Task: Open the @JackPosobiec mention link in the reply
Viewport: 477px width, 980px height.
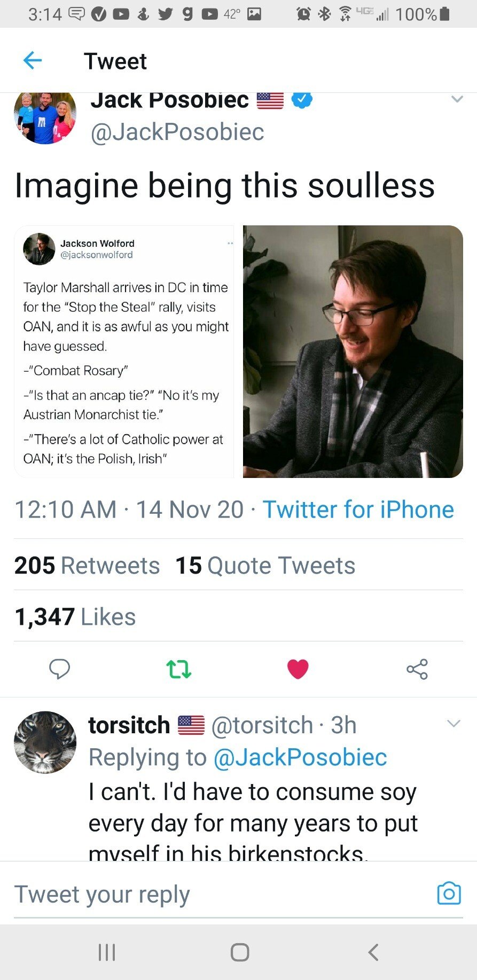Action: (300, 757)
